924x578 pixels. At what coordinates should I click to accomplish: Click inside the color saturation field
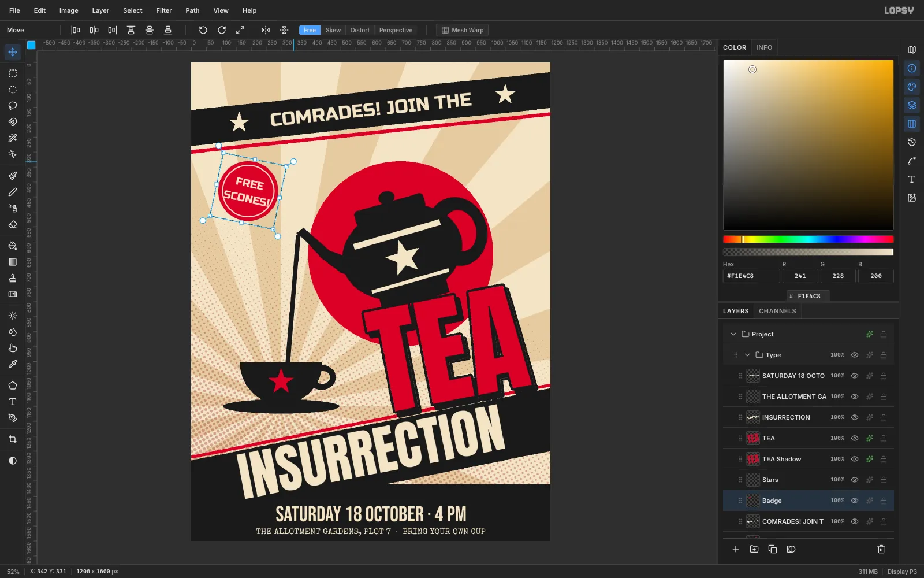click(x=808, y=145)
